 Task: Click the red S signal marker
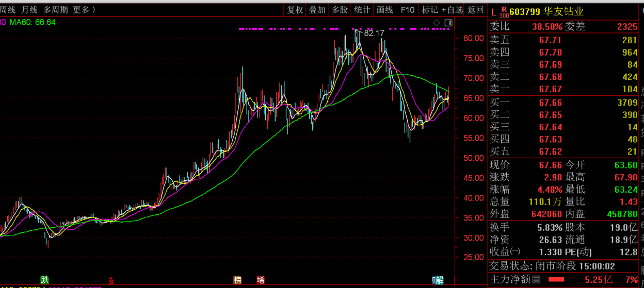tap(110, 281)
